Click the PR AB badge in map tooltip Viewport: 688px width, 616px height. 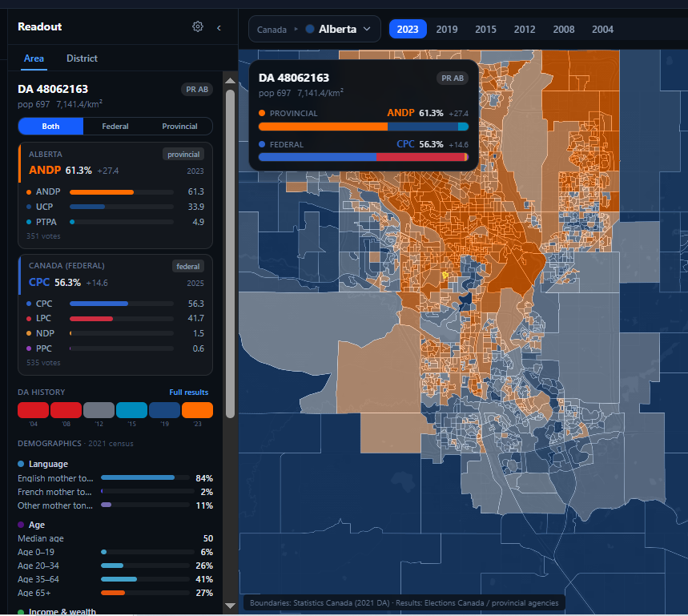click(453, 78)
